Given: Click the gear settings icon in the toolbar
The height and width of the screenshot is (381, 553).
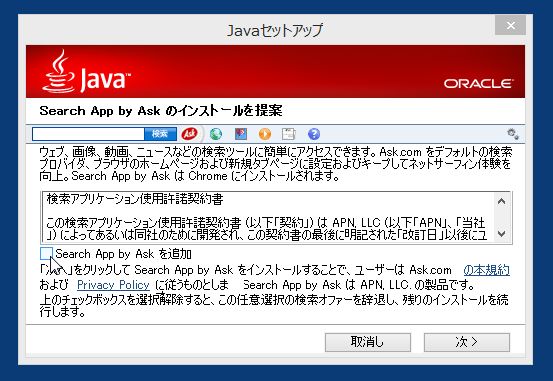Looking at the screenshot, I should coord(513,134).
